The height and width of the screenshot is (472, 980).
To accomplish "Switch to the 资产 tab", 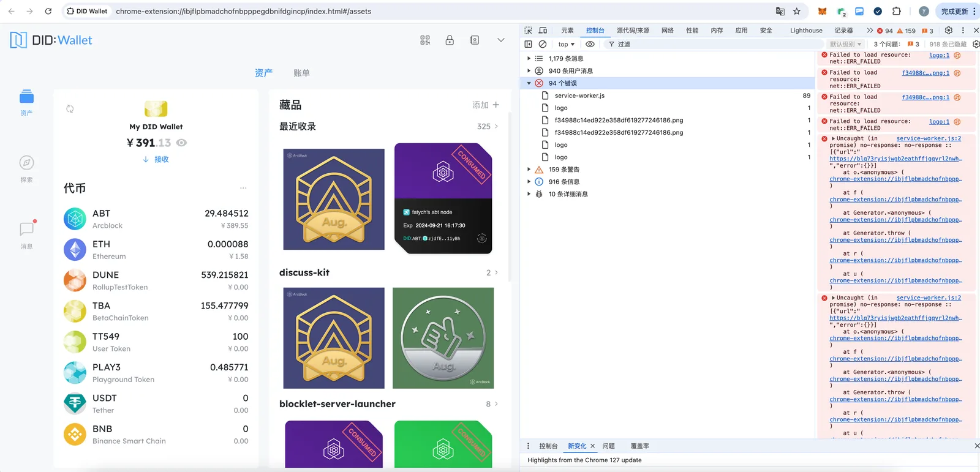I will tap(263, 73).
